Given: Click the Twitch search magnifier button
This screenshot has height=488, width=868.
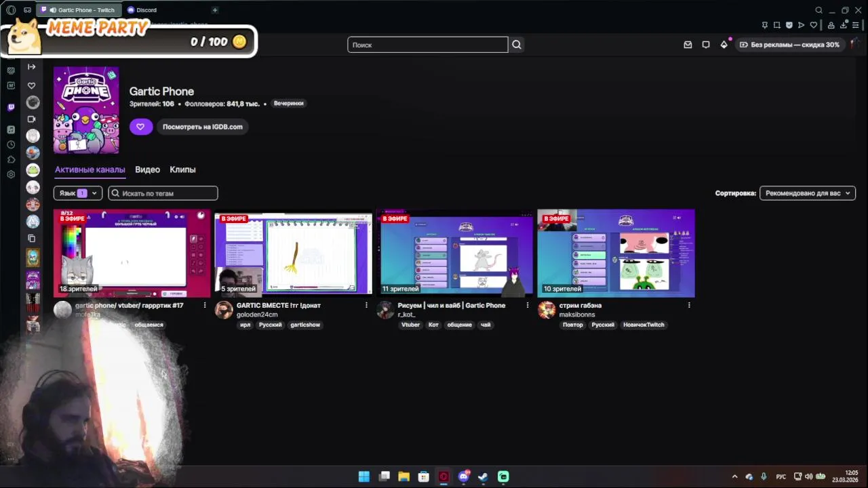Looking at the screenshot, I should [x=517, y=45].
